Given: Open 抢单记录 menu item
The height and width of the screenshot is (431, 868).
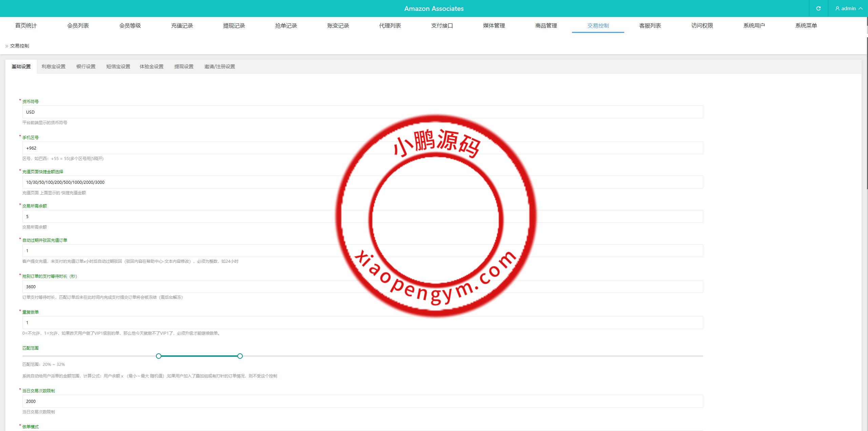Looking at the screenshot, I should [286, 26].
